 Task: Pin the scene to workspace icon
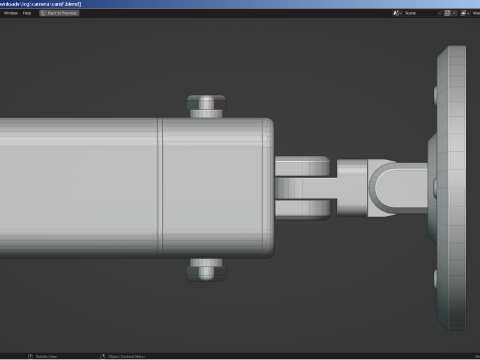pos(440,13)
